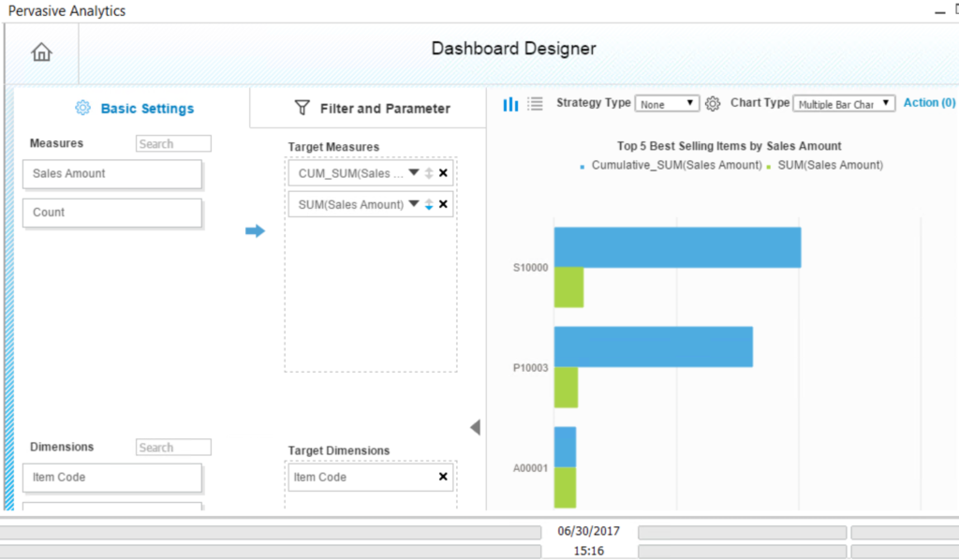
Task: Open the Action (0) link
Action: click(x=928, y=103)
